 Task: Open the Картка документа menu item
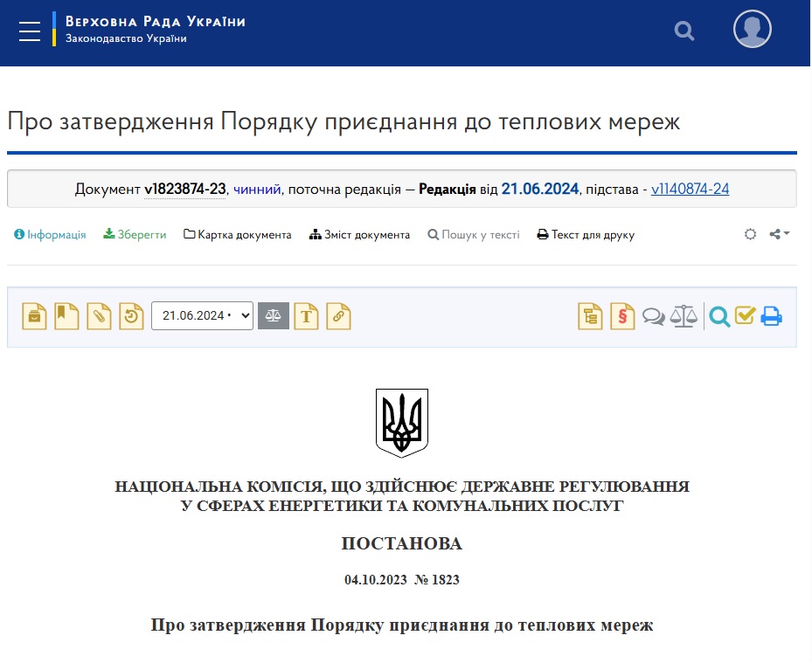(x=238, y=235)
